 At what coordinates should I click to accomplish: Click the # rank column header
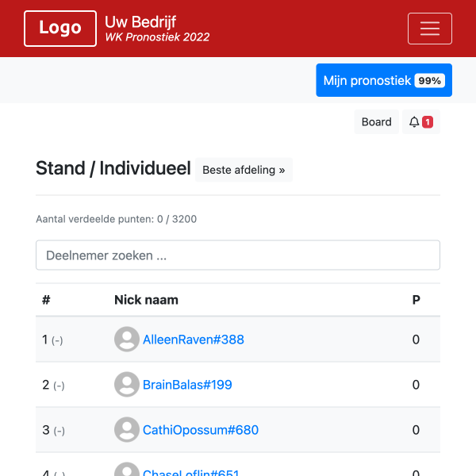click(x=46, y=300)
